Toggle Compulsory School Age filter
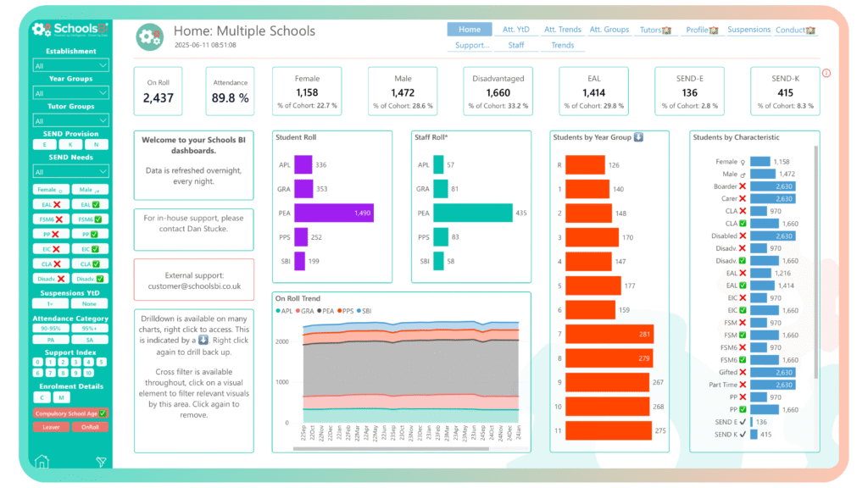Image resolution: width=868 pixels, height=488 pixels. pos(70,413)
